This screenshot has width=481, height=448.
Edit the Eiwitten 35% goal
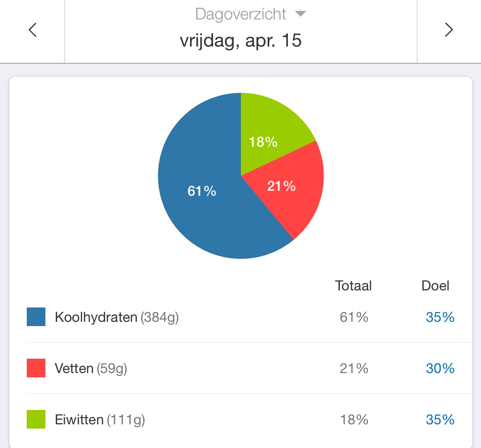click(440, 420)
